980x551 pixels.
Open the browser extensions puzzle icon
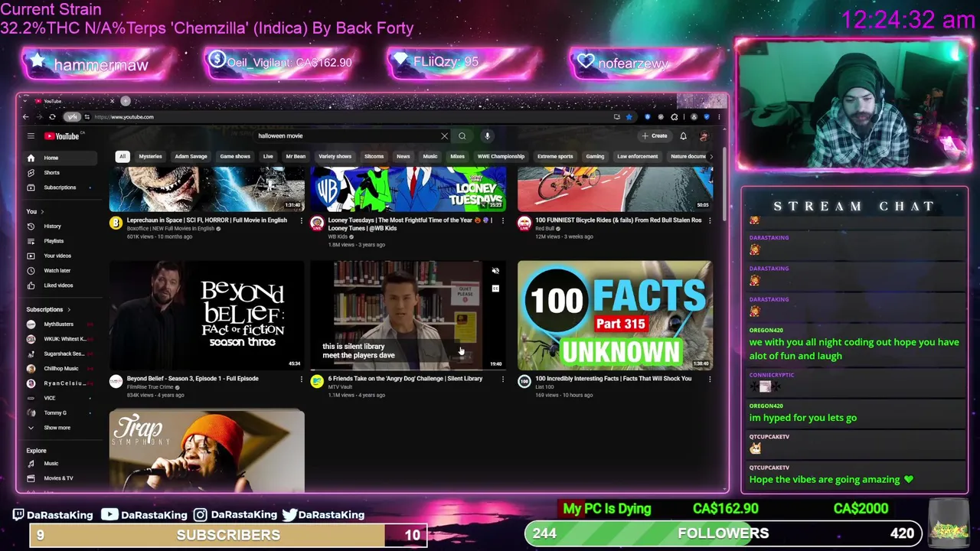pos(675,117)
